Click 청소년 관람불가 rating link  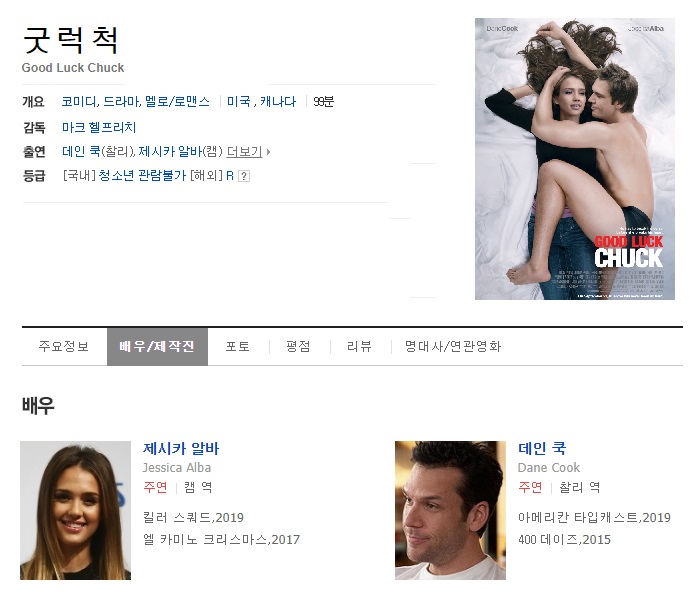tap(142, 176)
